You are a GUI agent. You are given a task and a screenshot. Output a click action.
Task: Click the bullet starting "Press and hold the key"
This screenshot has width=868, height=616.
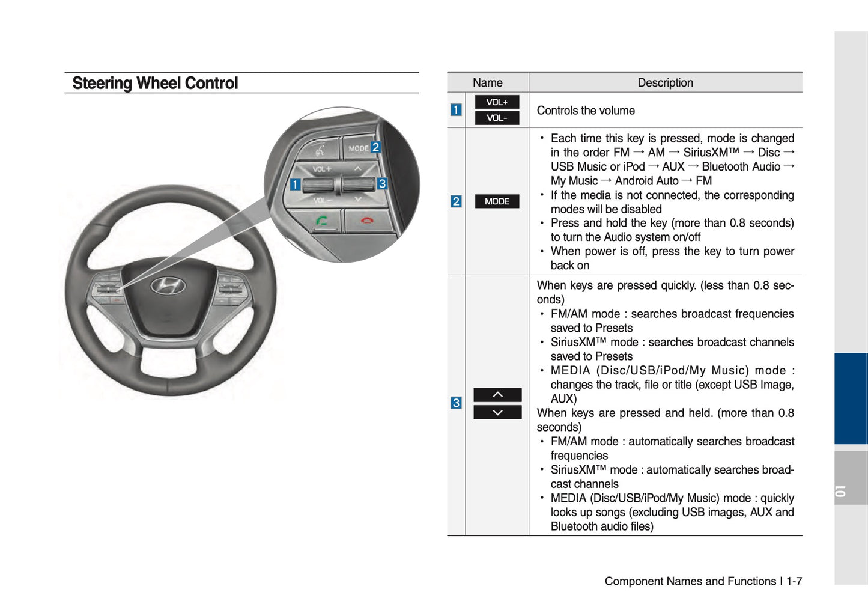[672, 230]
